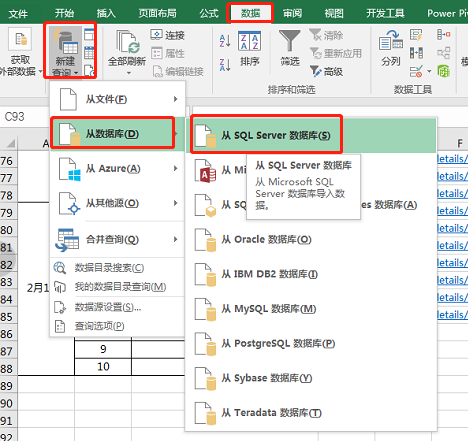The height and width of the screenshot is (441, 468).
Task: Select row header 89
Action: [8, 386]
